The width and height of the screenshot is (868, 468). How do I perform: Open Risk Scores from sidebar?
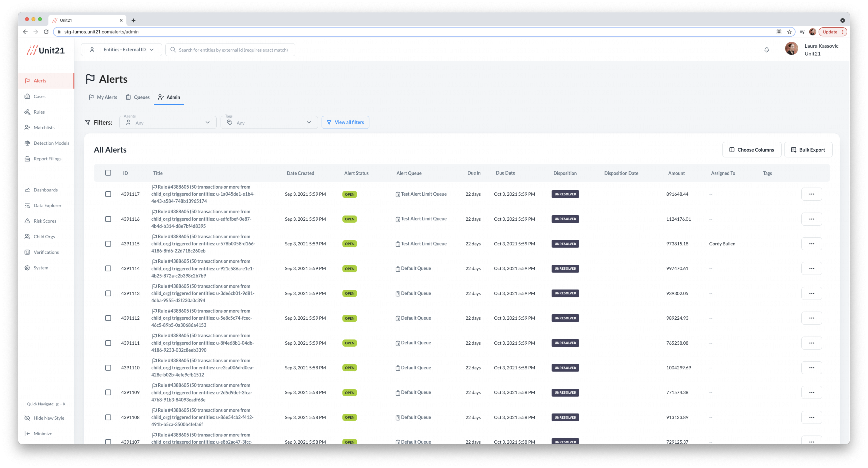(45, 221)
